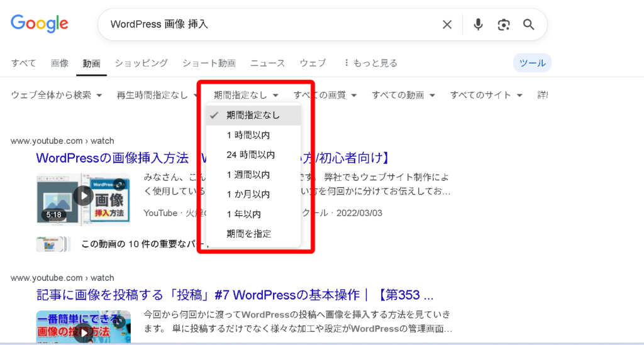This screenshot has height=345, width=644.
Task: Open the ウェブ全体から検索 dropdown
Action: tap(56, 95)
